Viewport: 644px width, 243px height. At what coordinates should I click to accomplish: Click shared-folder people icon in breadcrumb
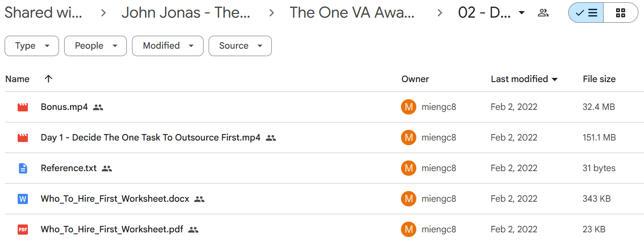pos(543,13)
